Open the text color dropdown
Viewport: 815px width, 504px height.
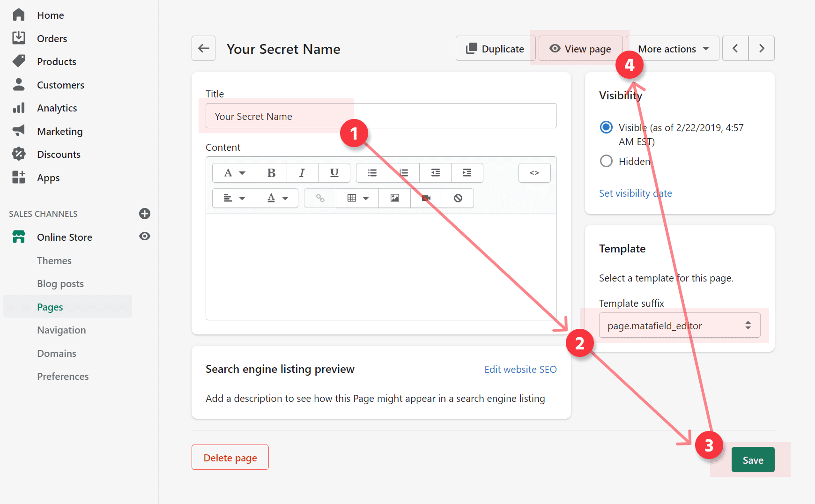[277, 198]
